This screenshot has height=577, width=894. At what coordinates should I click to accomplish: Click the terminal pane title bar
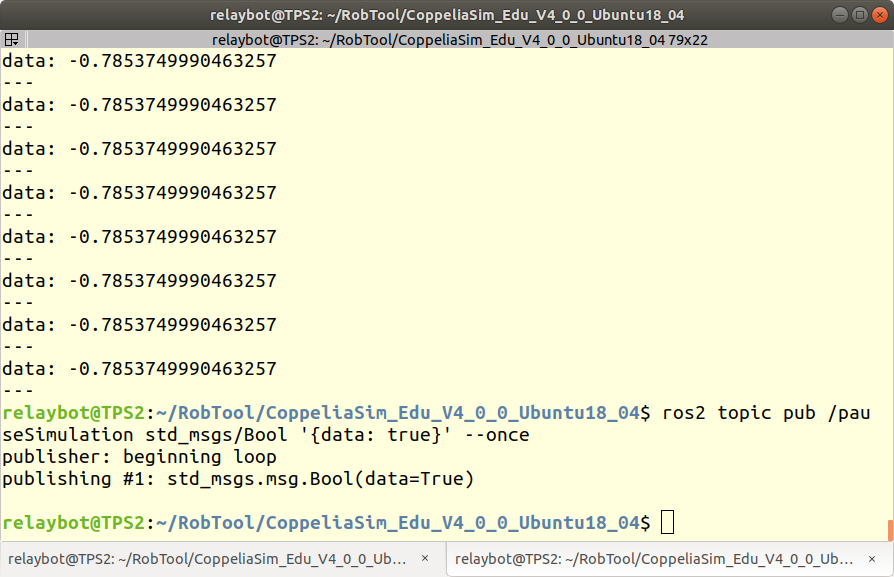pyautogui.click(x=460, y=40)
